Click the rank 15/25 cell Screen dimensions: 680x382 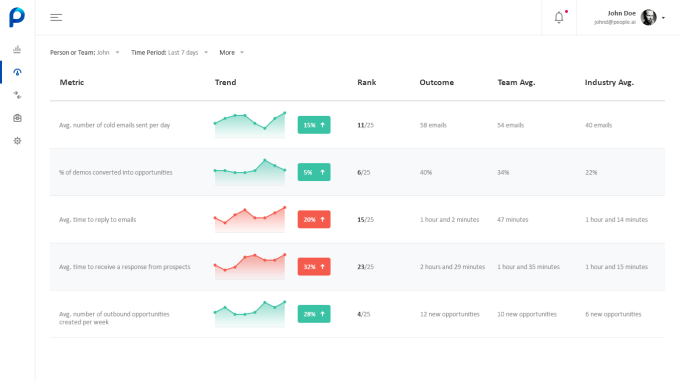pos(365,220)
